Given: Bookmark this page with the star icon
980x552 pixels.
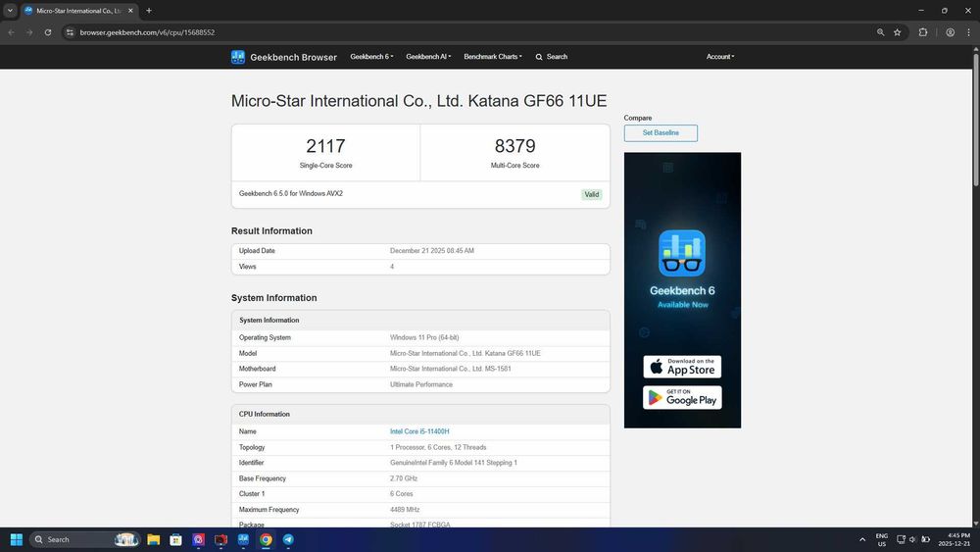Looking at the screenshot, I should [x=898, y=32].
